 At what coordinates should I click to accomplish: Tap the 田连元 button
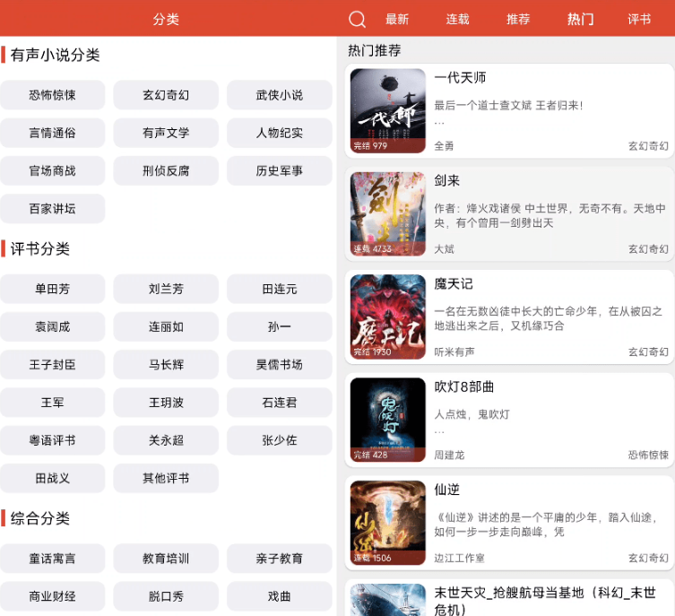click(x=280, y=289)
